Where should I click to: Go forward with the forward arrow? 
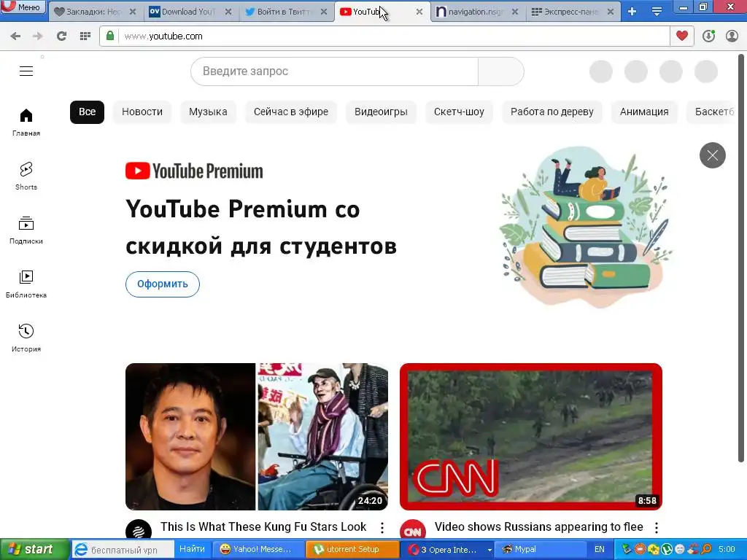click(38, 36)
